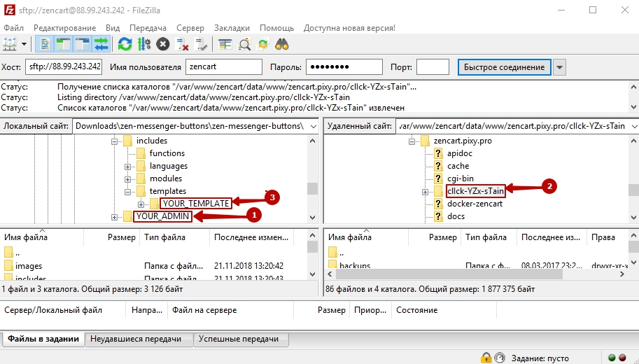Screen dimensions: 639x364
Task: Open the Вид menu
Action: click(x=113, y=28)
